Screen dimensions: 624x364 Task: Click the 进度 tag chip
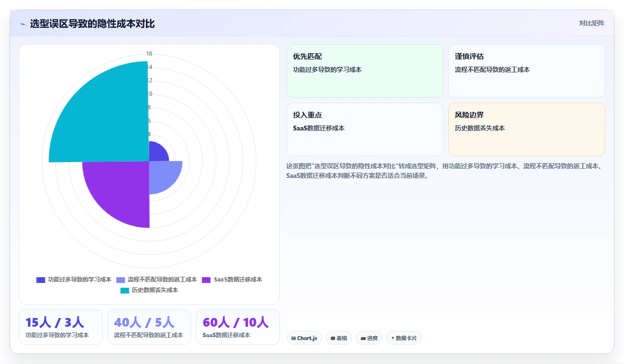(x=369, y=338)
